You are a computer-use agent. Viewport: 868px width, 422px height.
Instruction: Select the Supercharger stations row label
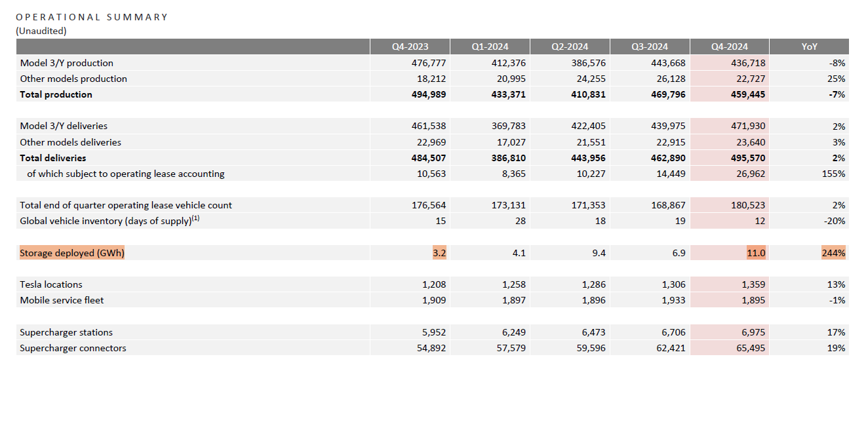pyautogui.click(x=66, y=332)
